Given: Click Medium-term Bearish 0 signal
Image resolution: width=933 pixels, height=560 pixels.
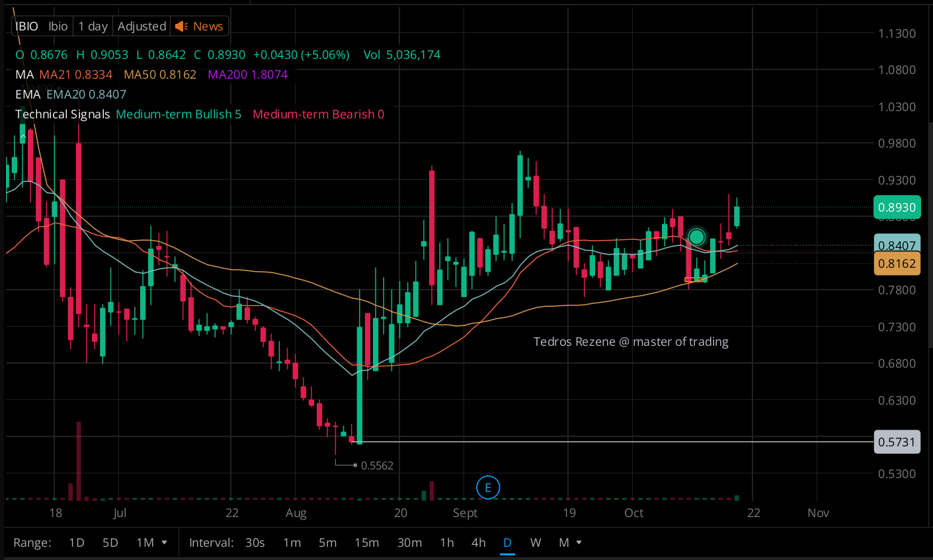Looking at the screenshot, I should coord(319,114).
